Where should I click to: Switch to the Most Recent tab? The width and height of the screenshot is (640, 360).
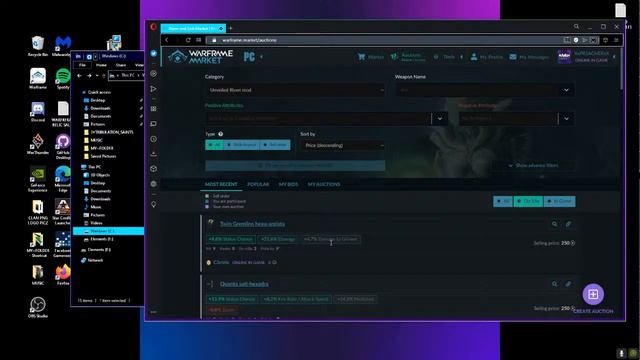click(x=221, y=184)
